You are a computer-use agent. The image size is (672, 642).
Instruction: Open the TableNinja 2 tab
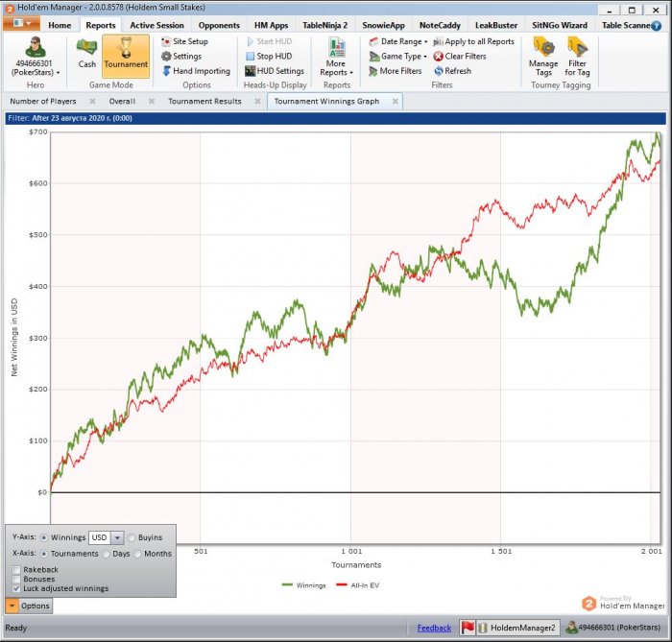(324, 25)
